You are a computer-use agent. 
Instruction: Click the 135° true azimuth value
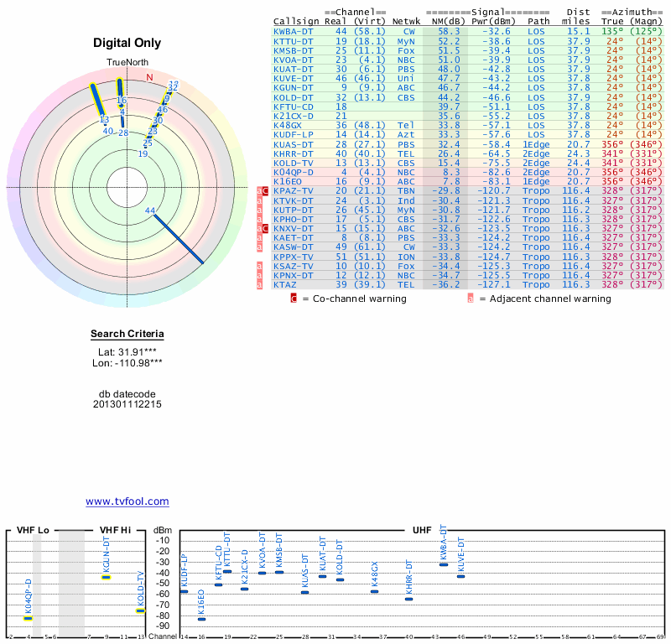click(x=612, y=31)
